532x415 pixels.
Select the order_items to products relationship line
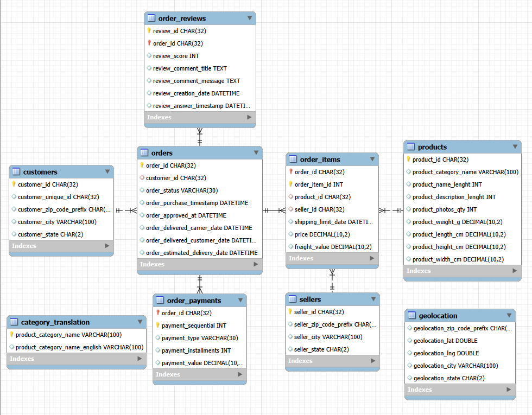pos(391,210)
